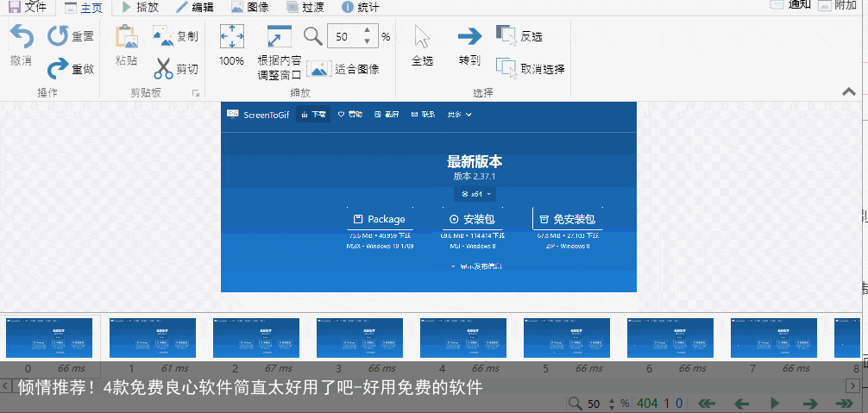
Task: Invert the selection using 反选
Action: [x=520, y=36]
